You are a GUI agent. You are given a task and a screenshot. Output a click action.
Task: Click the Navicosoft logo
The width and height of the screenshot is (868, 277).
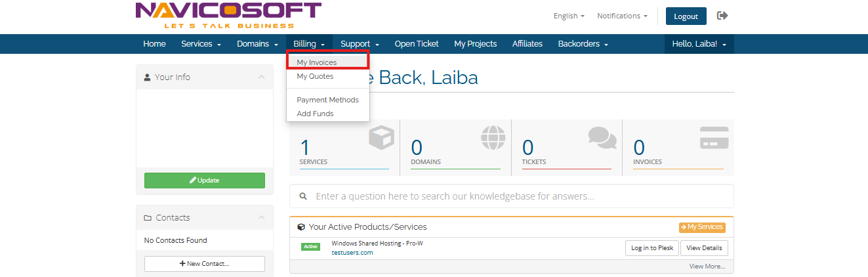click(x=228, y=16)
